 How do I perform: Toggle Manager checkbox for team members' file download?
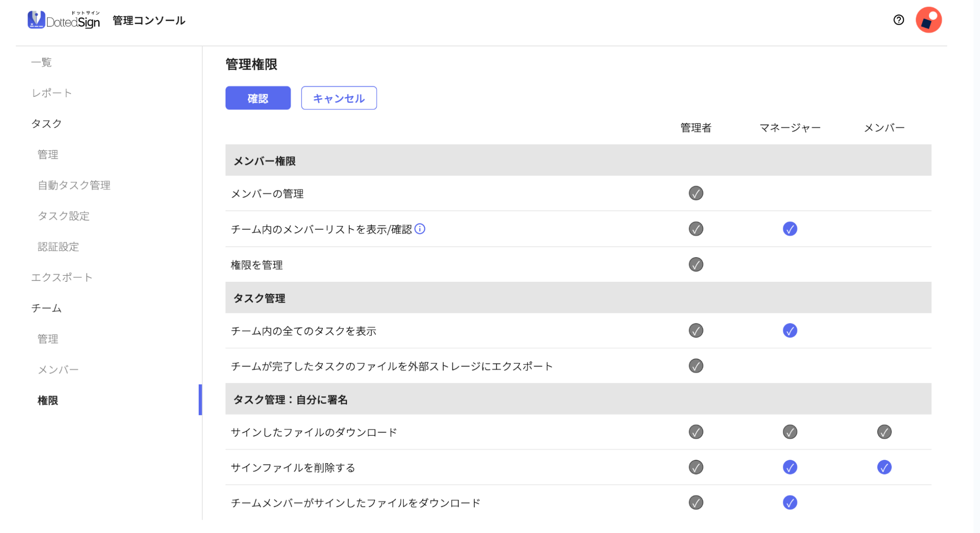click(790, 502)
